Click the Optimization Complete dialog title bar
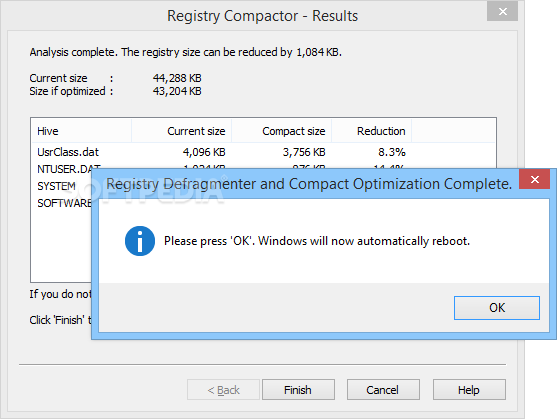 pyautogui.click(x=309, y=184)
